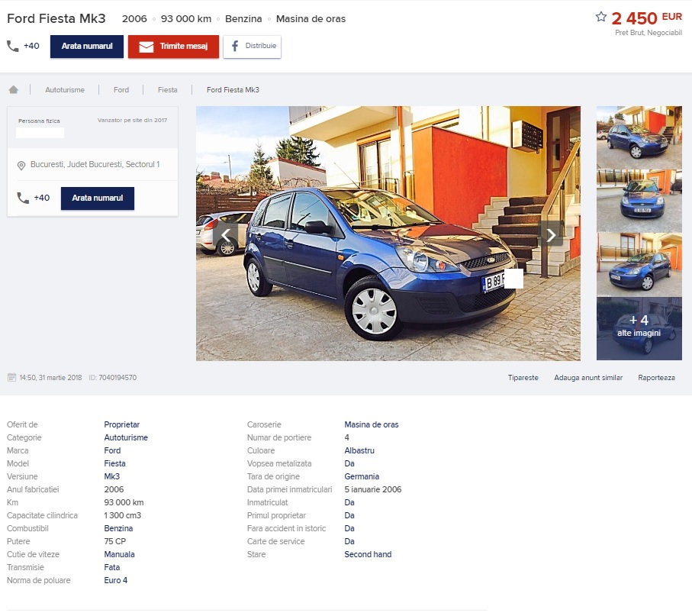Click the favorite star icon near price
Screen dimensions: 692x616
601,17
